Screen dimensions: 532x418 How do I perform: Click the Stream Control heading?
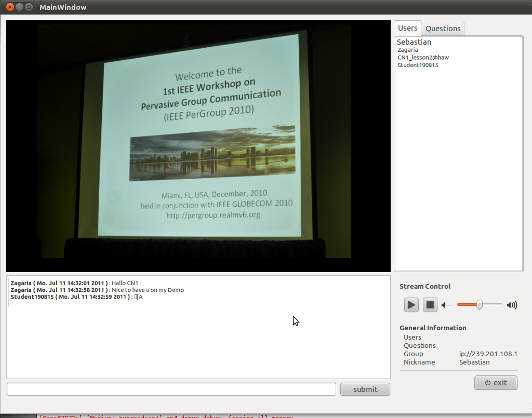tap(425, 287)
